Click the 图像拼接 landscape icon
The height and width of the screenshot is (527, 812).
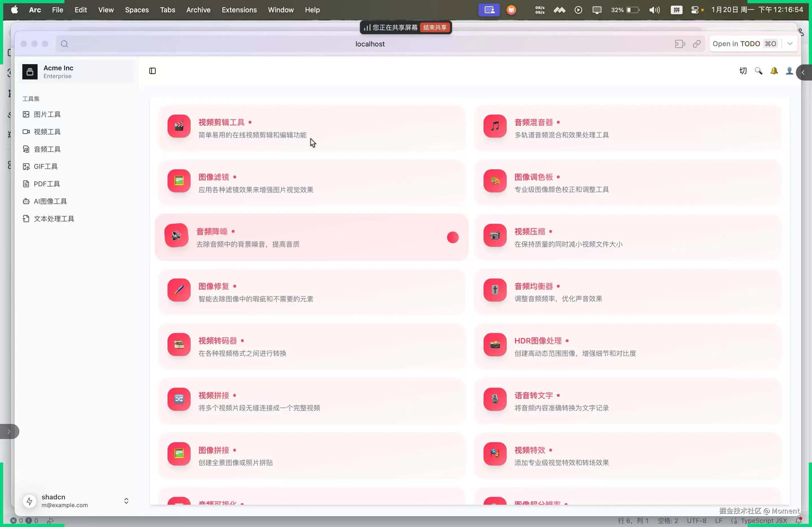(179, 454)
